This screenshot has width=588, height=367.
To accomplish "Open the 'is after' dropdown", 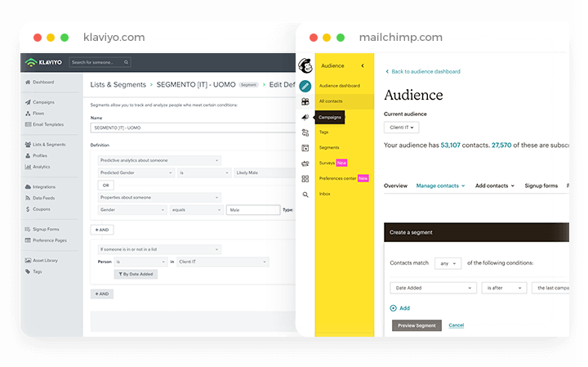I will [504, 289].
